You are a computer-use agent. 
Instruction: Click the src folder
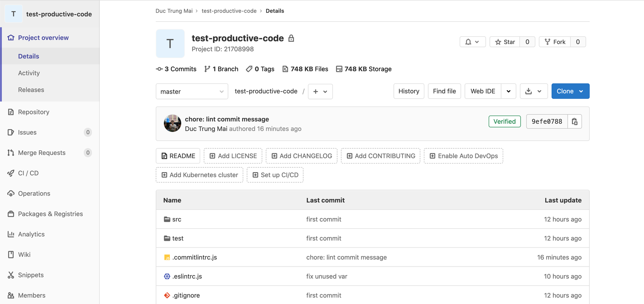177,219
